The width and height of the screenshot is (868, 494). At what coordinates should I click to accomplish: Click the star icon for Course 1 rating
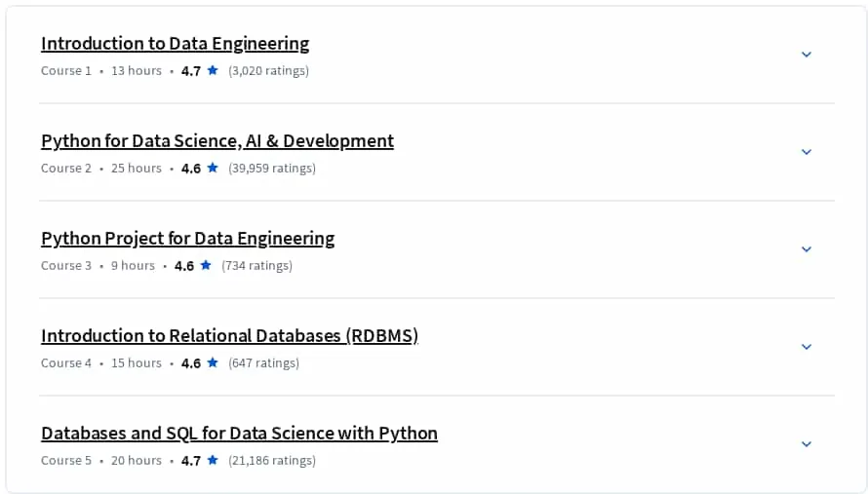(x=213, y=70)
